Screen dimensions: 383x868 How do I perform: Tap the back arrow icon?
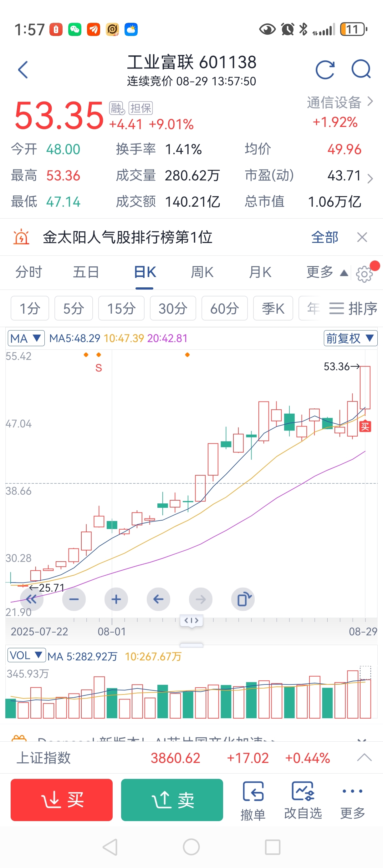click(23, 70)
